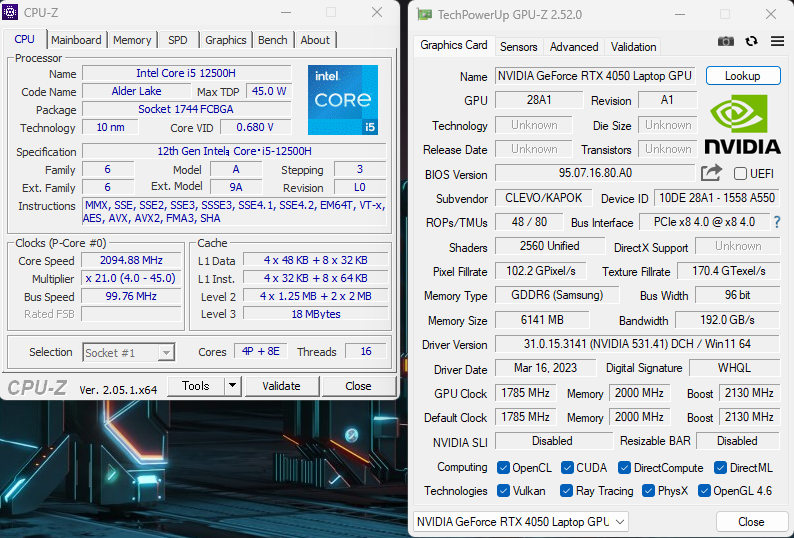This screenshot has width=794, height=538.
Task: Click the Shaders value 2560 Unified
Action: coord(549,246)
